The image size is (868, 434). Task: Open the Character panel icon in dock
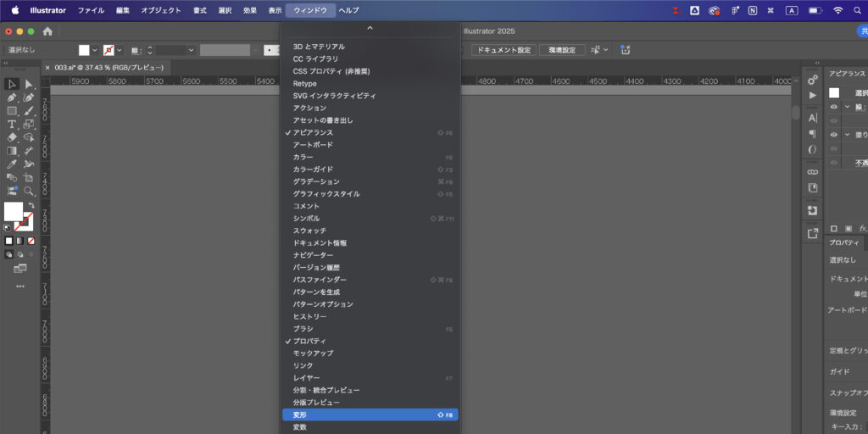pos(813,118)
